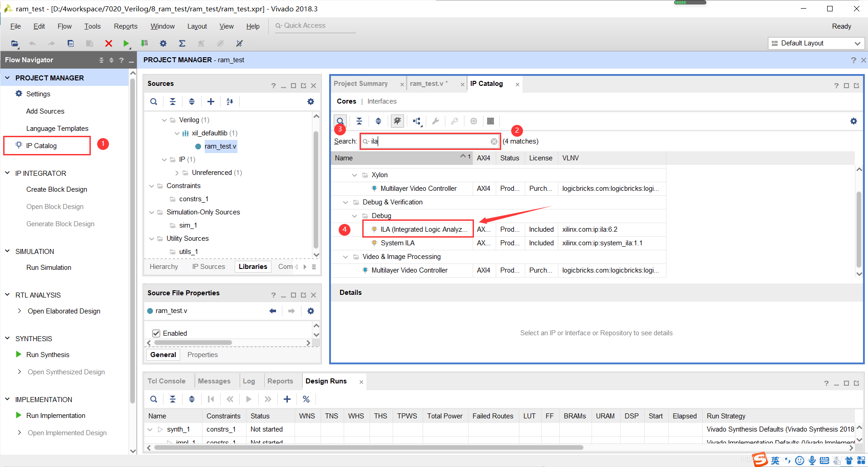Open the Default Layout dropdown
This screenshot has height=467, width=868.
(816, 44)
